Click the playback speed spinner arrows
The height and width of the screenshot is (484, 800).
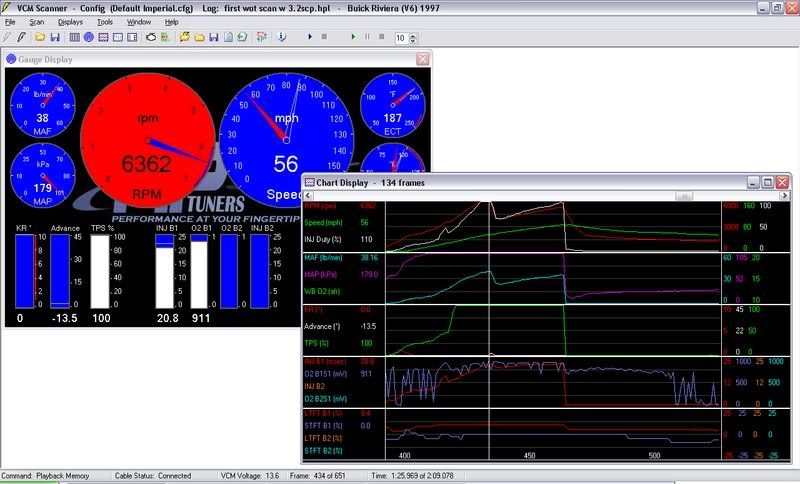tap(413, 38)
